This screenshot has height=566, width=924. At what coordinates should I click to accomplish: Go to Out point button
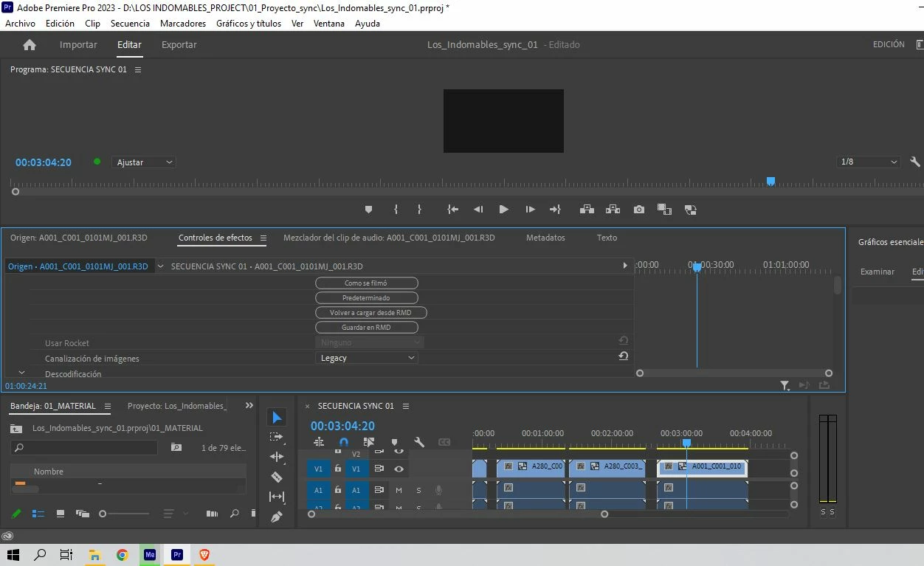tap(555, 210)
